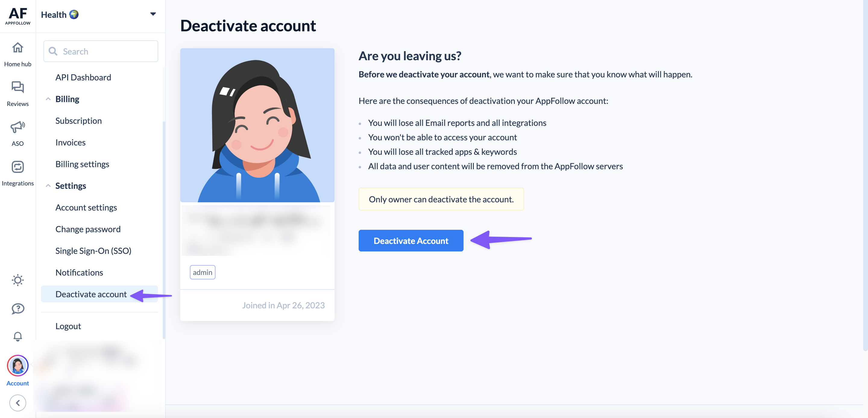The height and width of the screenshot is (418, 868).
Task: Click the sidebar Search field
Action: (x=100, y=51)
